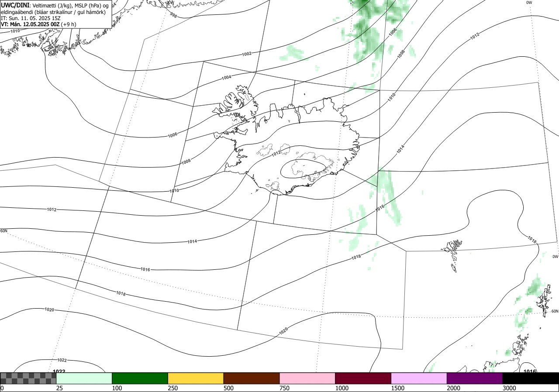Click the "1004" isobar label near Westfjords
Image resolution: width=559 pixels, height=392 pixels.
(x=227, y=77)
